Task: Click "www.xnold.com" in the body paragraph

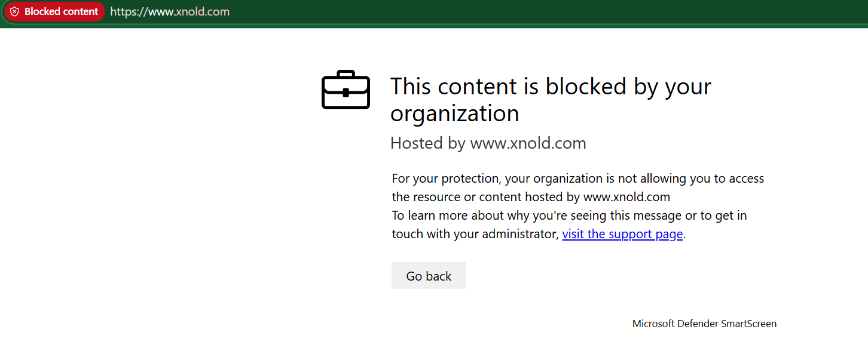Action: coord(626,197)
